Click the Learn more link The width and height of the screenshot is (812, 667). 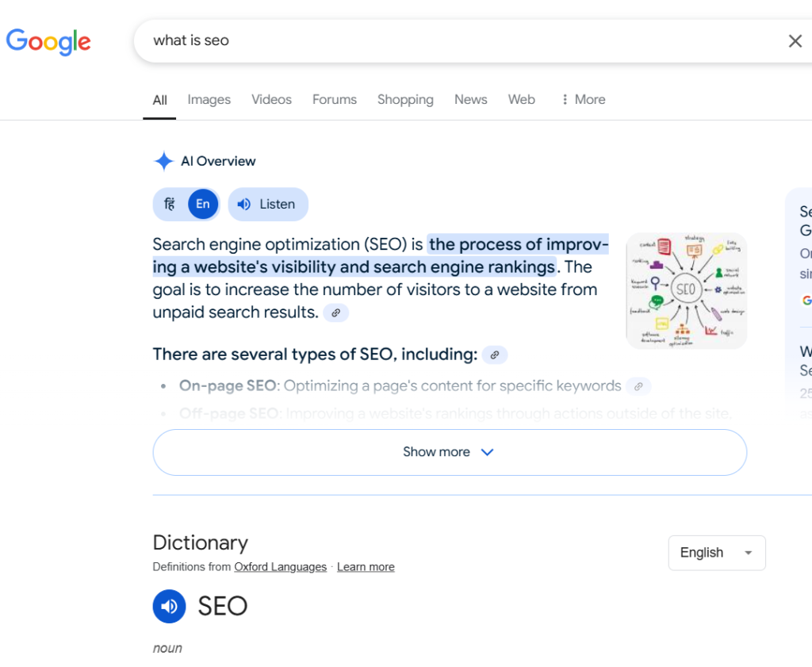tap(366, 566)
